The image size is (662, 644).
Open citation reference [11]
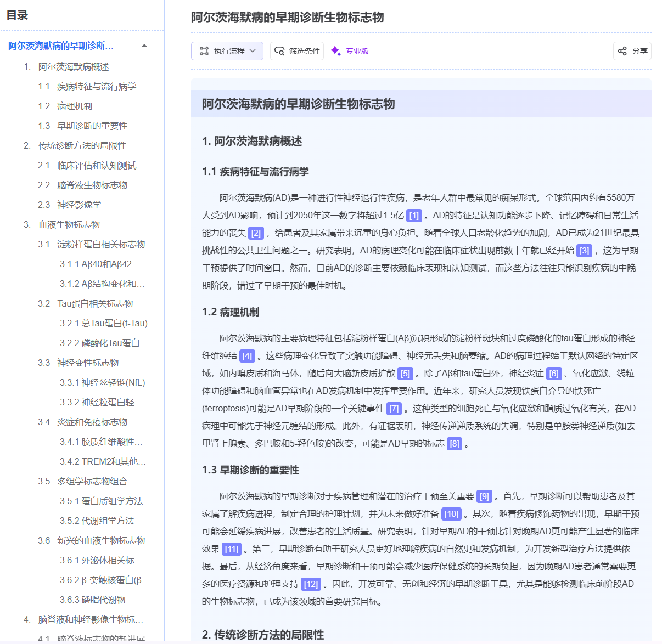pyautogui.click(x=232, y=549)
